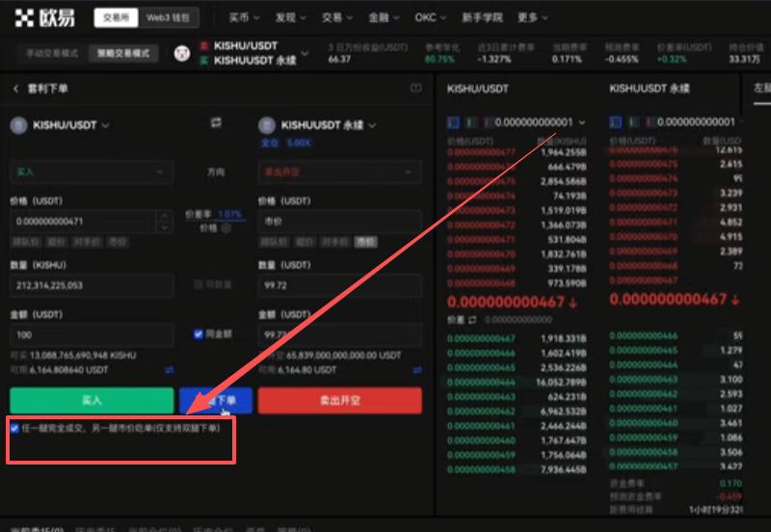Open the 价格 info icon under 价差率
This screenshot has height=532, width=771.
tap(226, 228)
